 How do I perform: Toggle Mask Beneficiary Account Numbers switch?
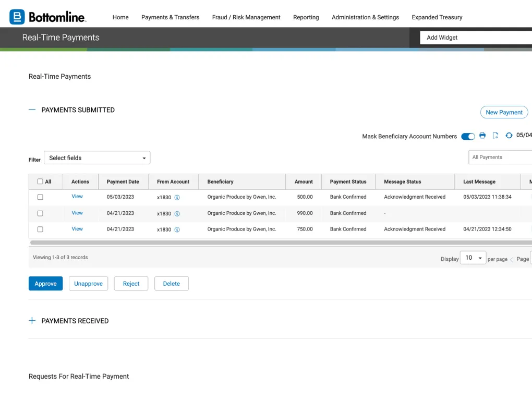(468, 137)
